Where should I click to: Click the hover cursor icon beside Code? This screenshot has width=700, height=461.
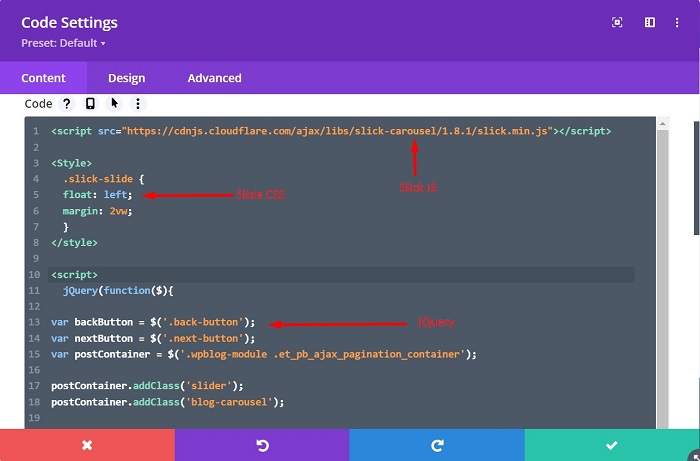(114, 104)
